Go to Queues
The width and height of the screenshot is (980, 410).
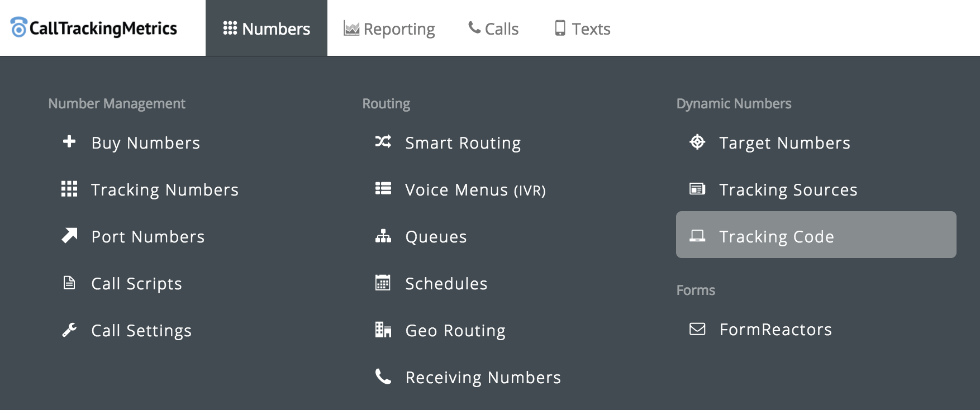click(436, 237)
